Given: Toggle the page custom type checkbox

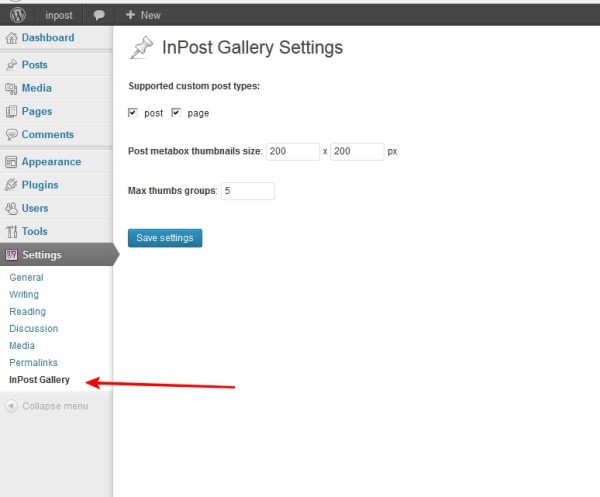Looking at the screenshot, I should click(176, 113).
